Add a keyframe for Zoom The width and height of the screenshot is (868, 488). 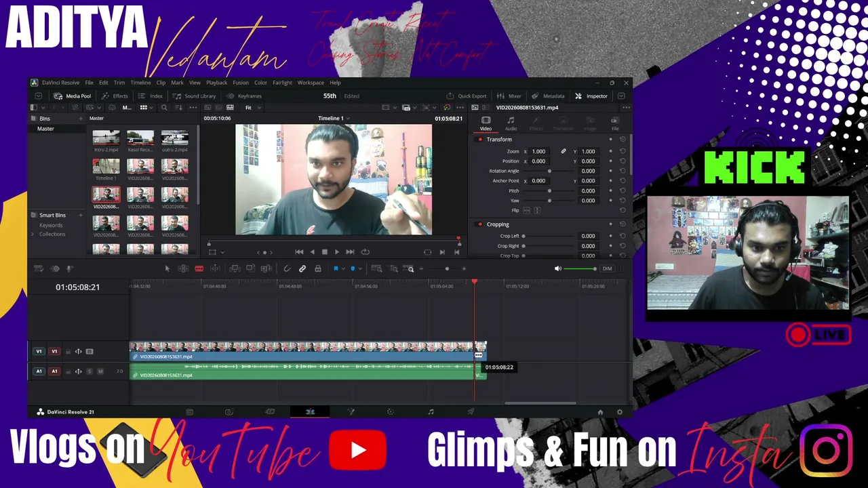pyautogui.click(x=610, y=152)
